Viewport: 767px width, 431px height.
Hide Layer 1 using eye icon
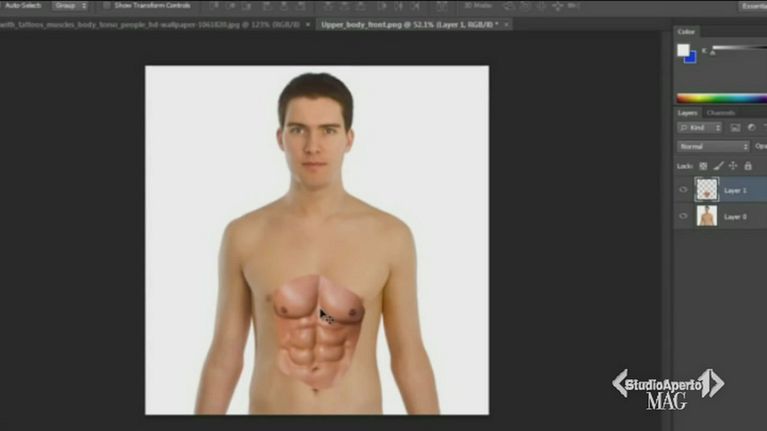point(684,190)
